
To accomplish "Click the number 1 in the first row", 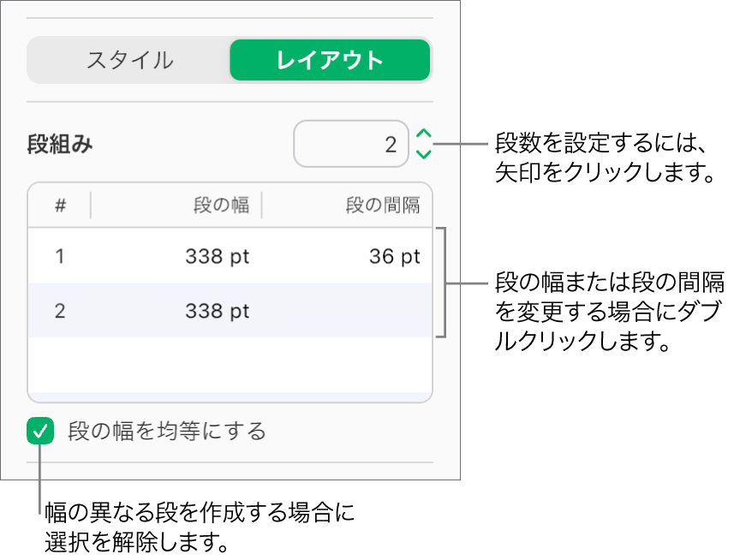I will (x=58, y=255).
